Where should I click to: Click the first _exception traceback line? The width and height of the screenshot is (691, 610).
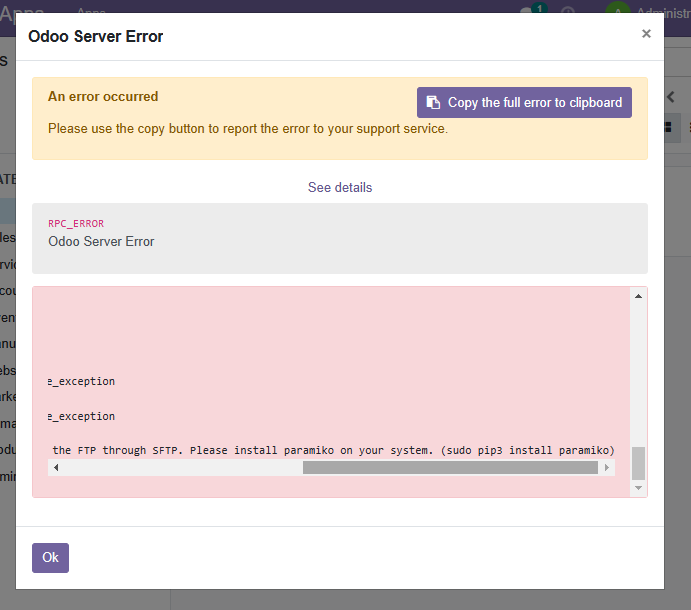[x=81, y=381]
